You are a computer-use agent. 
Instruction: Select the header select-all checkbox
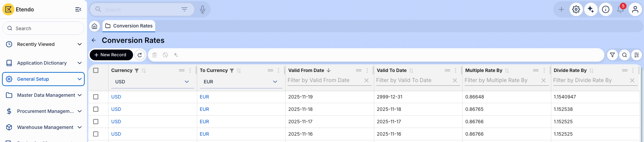[x=96, y=70]
